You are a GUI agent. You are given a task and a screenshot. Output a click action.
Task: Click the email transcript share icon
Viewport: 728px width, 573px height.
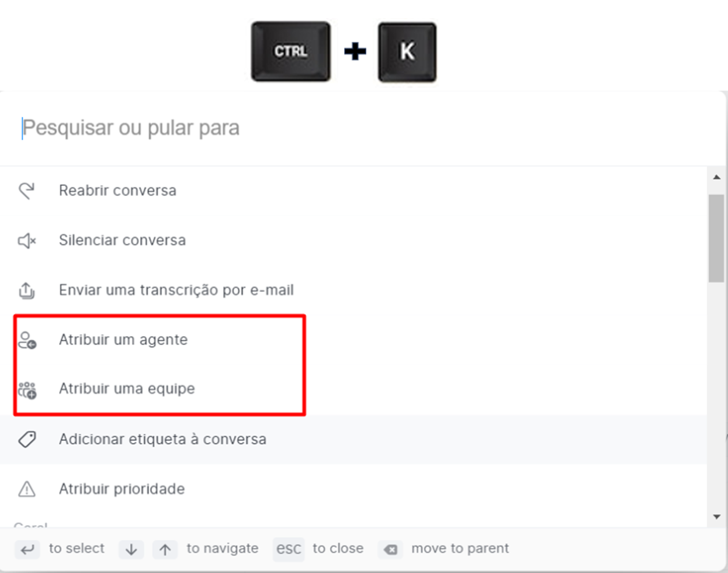click(x=27, y=290)
